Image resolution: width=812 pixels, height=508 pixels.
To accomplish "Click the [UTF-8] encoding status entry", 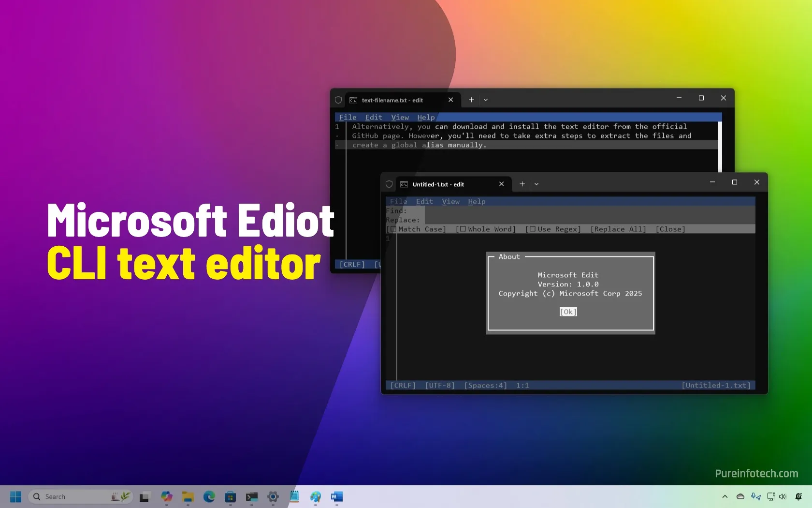I will coord(440,386).
